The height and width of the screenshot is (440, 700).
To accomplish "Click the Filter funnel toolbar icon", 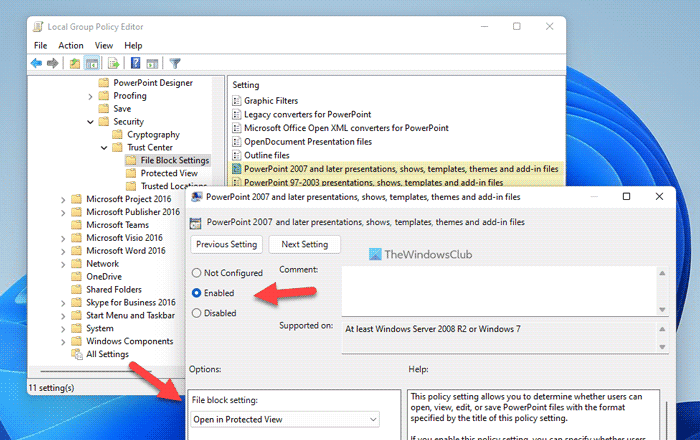I will (x=175, y=63).
